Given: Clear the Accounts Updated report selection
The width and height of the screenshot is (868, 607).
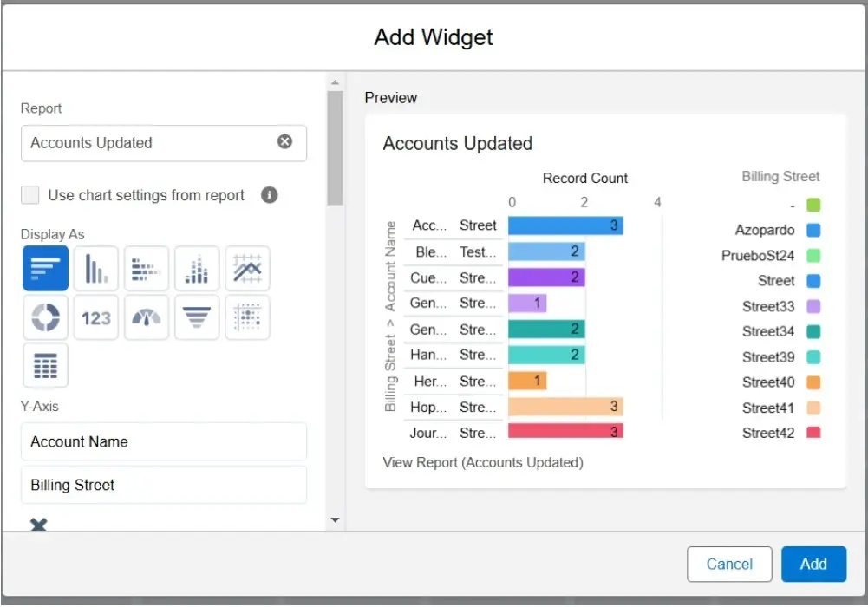Looking at the screenshot, I should click(x=284, y=142).
